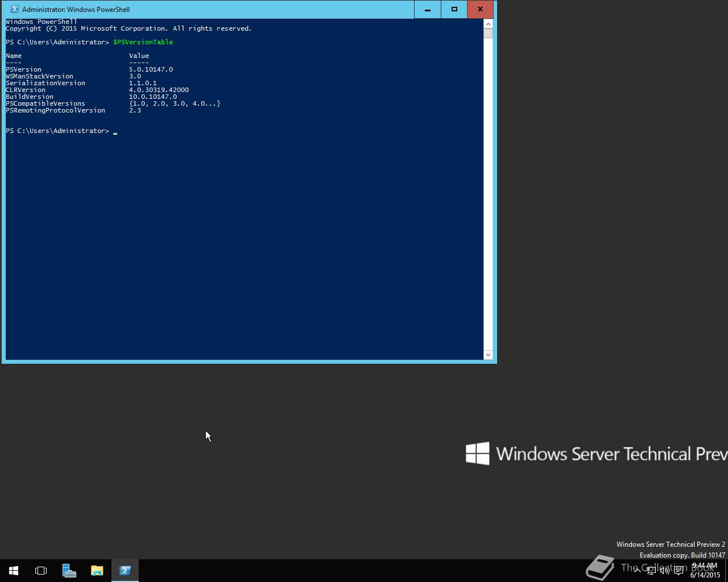Open the network status tray icon
This screenshot has height=582, width=728.
[651, 571]
